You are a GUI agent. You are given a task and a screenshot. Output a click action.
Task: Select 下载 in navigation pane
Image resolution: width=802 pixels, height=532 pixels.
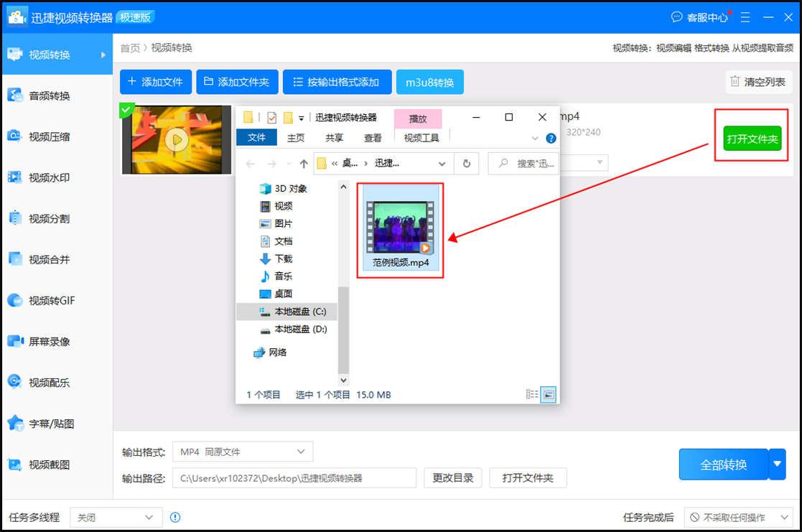pos(276,258)
